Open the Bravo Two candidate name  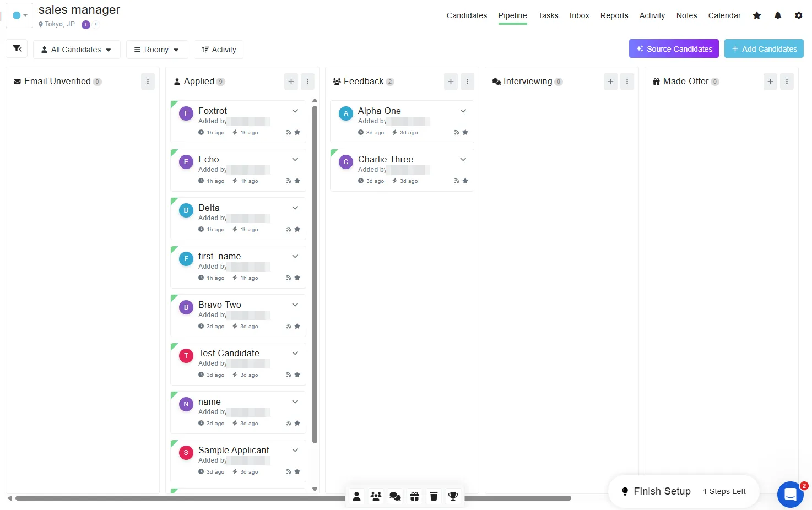coord(220,305)
